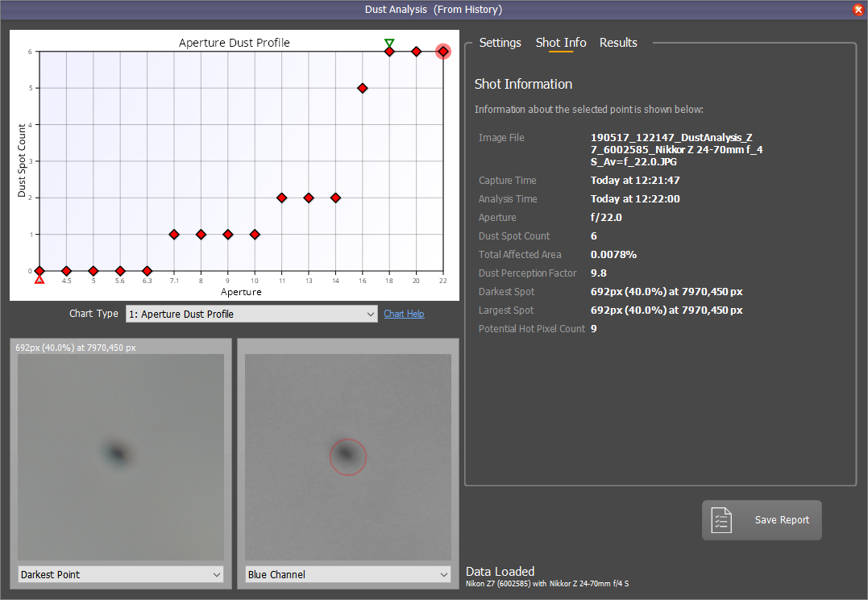Click the Dust Perception Factor value '9.8'

pos(598,273)
